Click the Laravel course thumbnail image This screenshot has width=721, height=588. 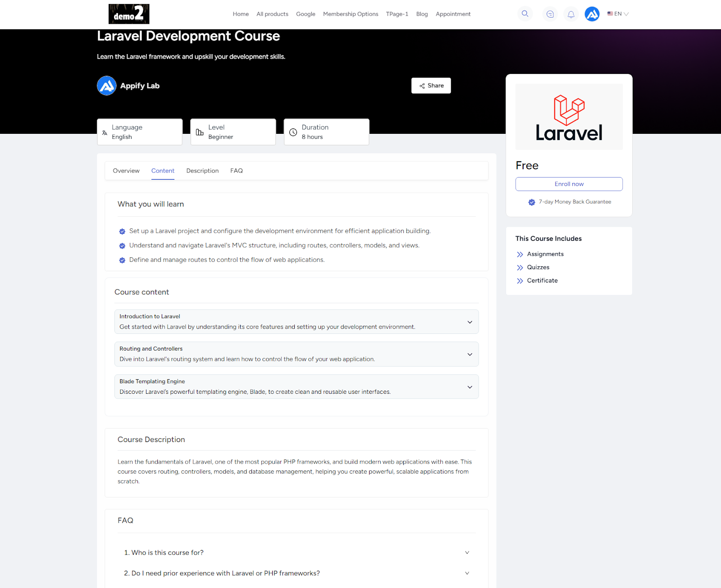(x=569, y=117)
